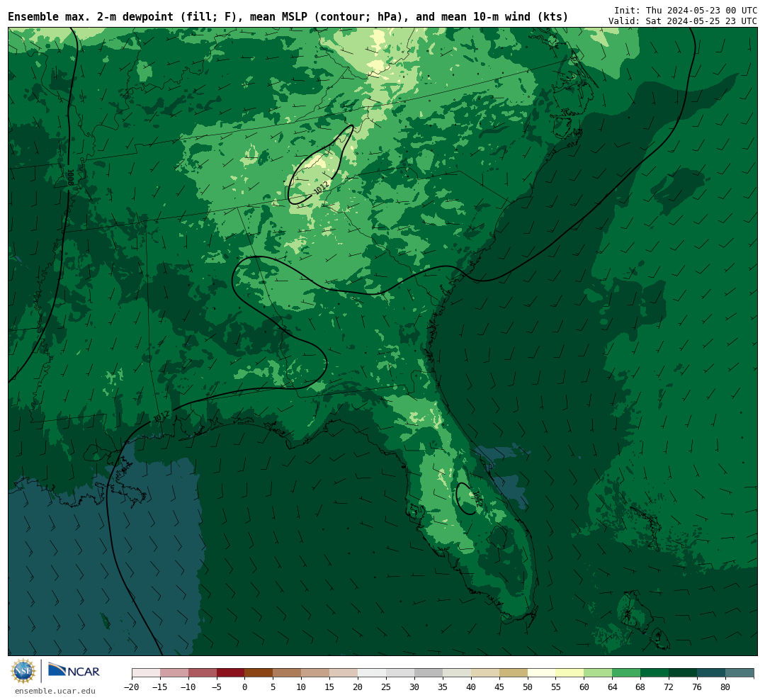This screenshot has width=765, height=700.
Task: Pick the dark red swatch between -5 and 0
Action: pyautogui.click(x=231, y=673)
